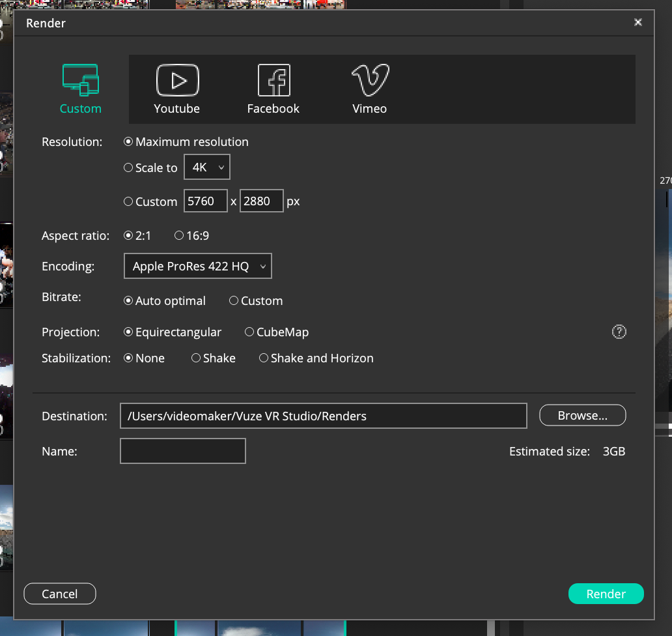
Task: Open the 4K scale dropdown
Action: tap(207, 167)
